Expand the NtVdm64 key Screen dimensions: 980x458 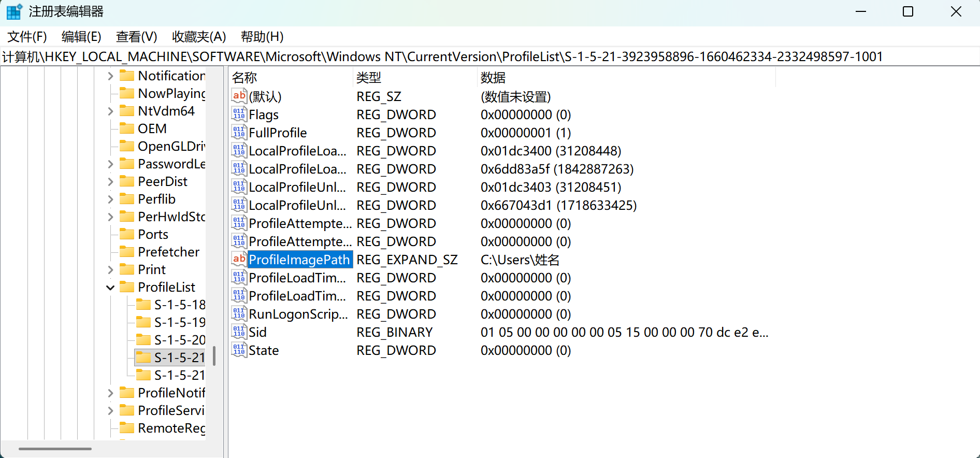pos(110,111)
